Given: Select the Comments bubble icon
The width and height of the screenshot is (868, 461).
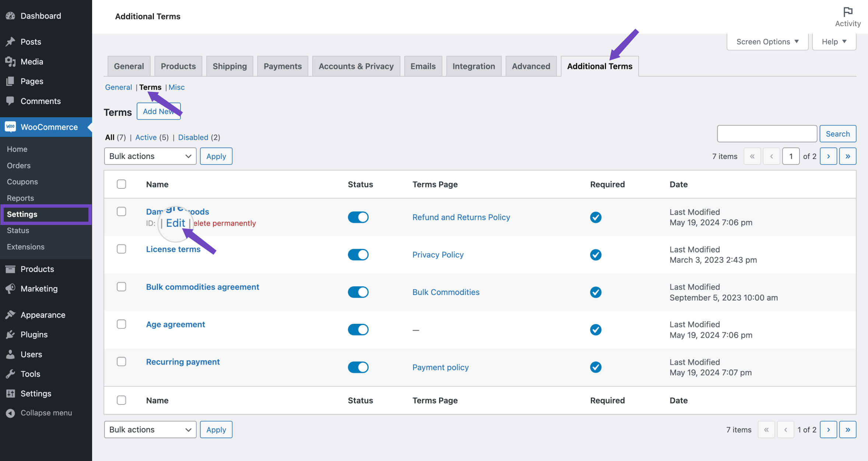Looking at the screenshot, I should 10,101.
